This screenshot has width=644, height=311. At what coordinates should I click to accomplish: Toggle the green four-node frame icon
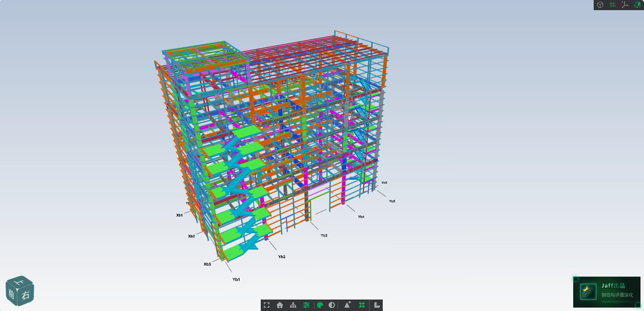pos(362,305)
